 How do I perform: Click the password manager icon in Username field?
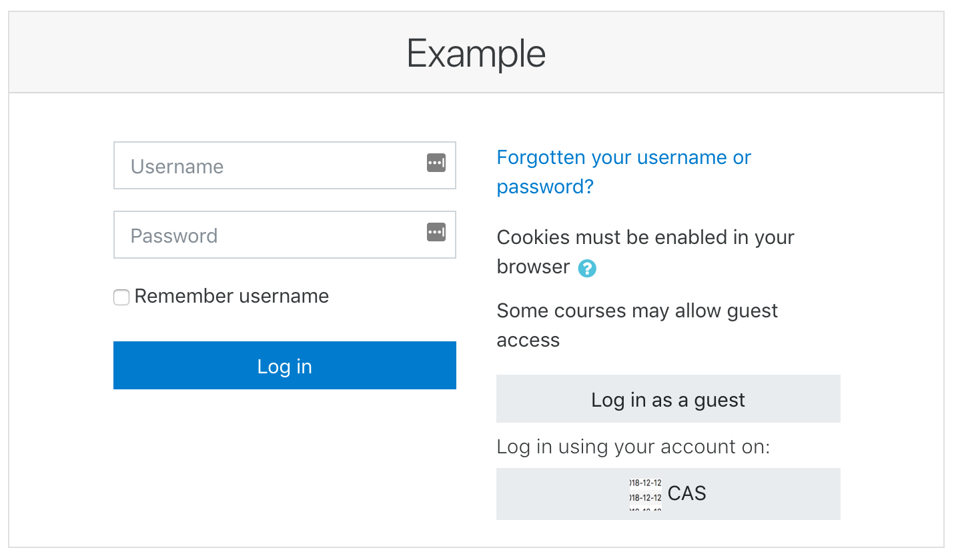[436, 163]
